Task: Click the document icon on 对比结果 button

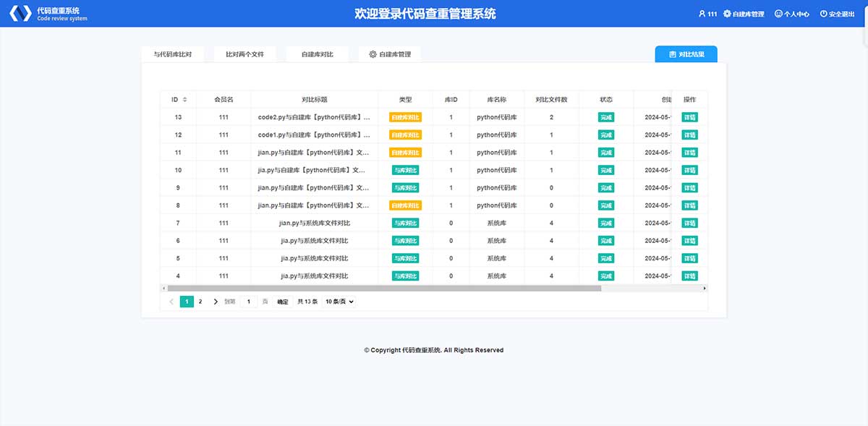Action: pyautogui.click(x=672, y=54)
